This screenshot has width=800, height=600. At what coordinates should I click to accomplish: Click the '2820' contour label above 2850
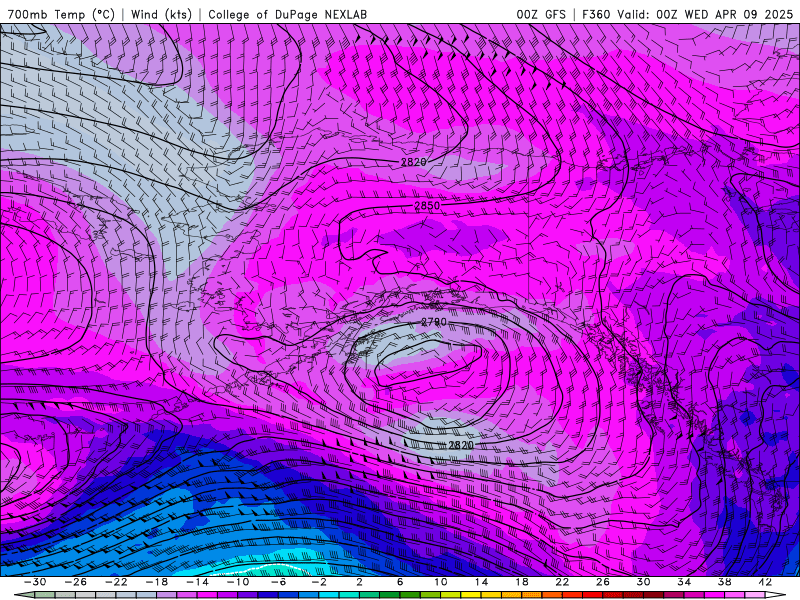click(413, 162)
